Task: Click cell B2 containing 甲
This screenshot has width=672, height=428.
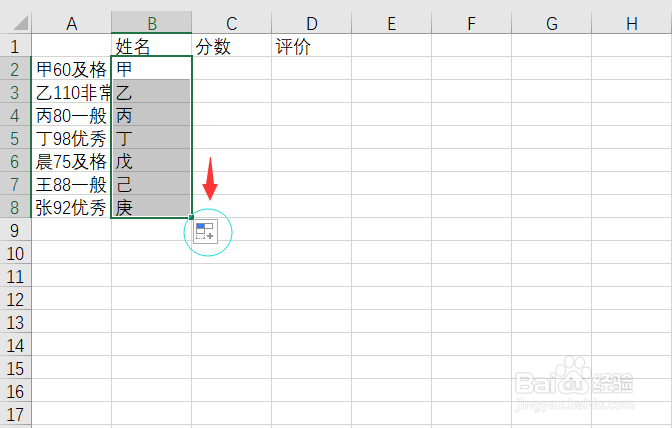Action: pyautogui.click(x=152, y=69)
